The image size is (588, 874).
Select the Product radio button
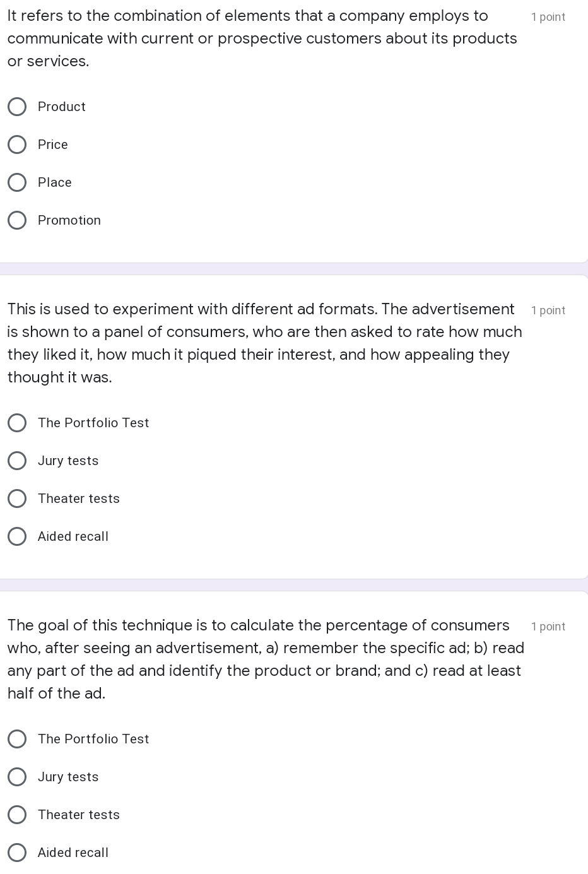coord(17,107)
